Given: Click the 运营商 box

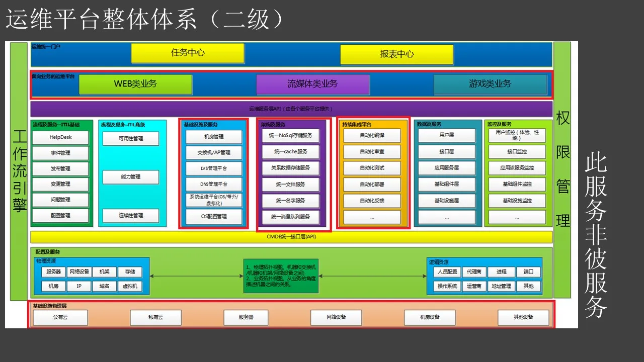Looking at the screenshot, I should (474, 286).
